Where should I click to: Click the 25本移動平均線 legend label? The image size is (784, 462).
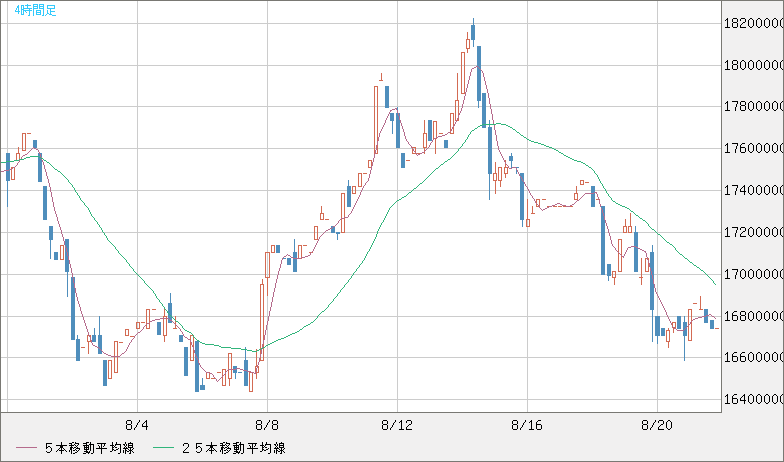(x=234, y=448)
